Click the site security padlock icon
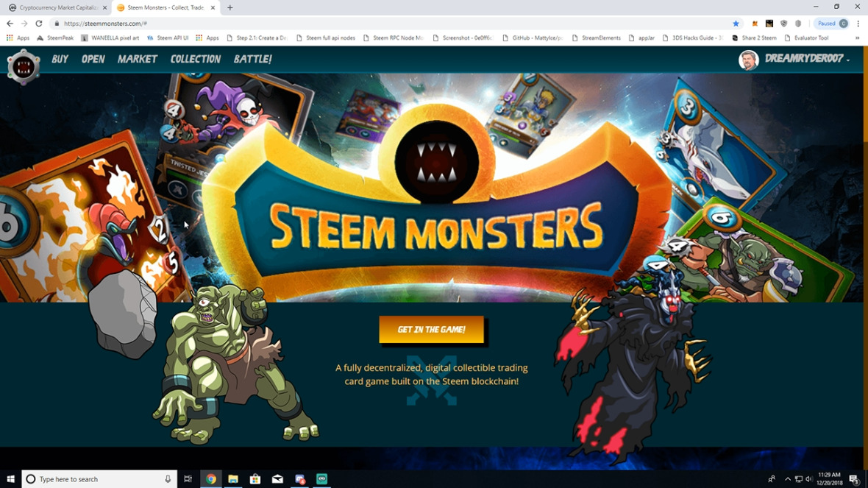868x488 pixels. pyautogui.click(x=57, y=24)
